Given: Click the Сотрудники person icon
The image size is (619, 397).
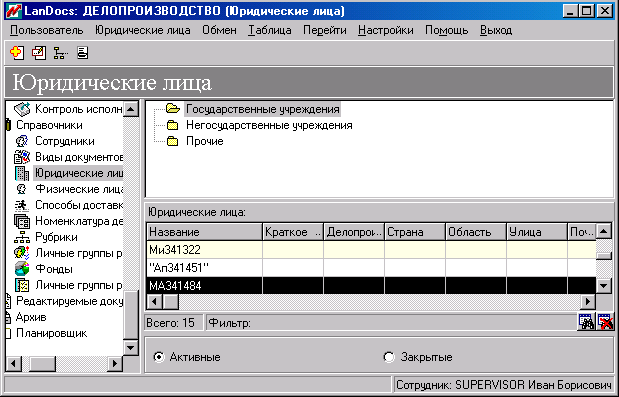Looking at the screenshot, I should click(x=22, y=141).
